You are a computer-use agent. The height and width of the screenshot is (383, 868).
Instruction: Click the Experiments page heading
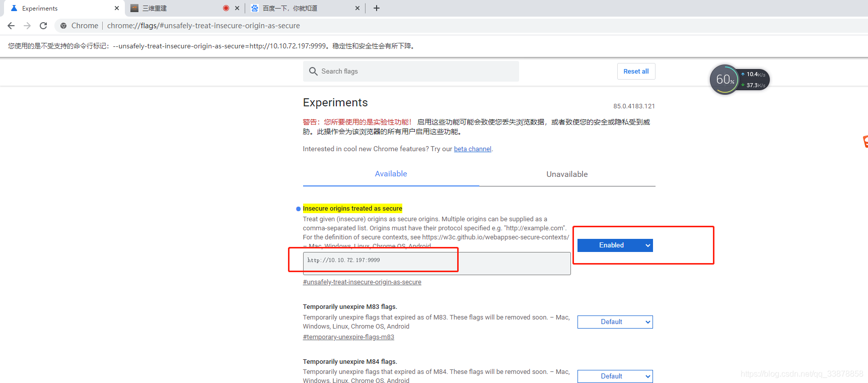[x=335, y=103]
